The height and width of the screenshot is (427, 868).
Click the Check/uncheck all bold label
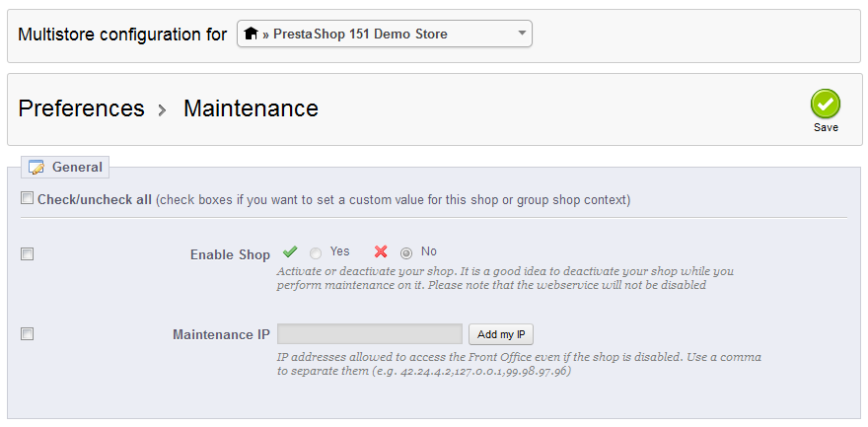[x=95, y=199]
